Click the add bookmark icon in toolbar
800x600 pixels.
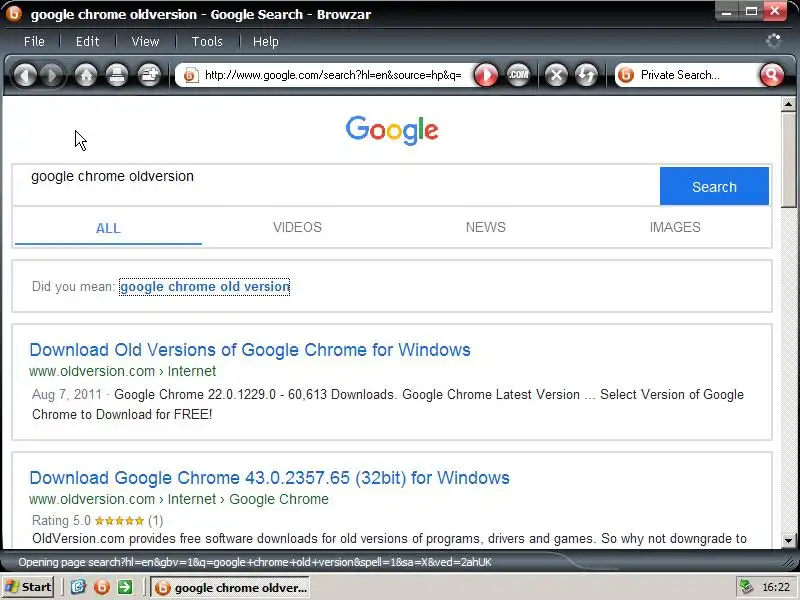tap(149, 76)
